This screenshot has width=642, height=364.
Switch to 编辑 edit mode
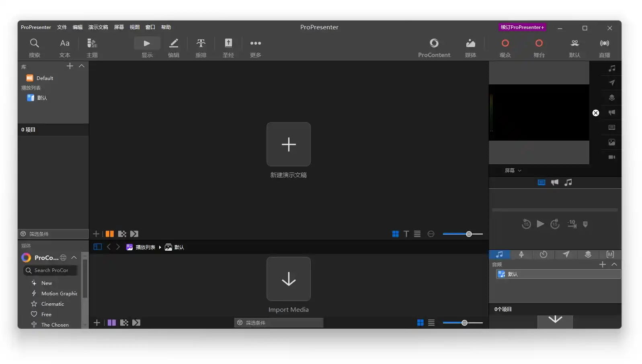(174, 47)
